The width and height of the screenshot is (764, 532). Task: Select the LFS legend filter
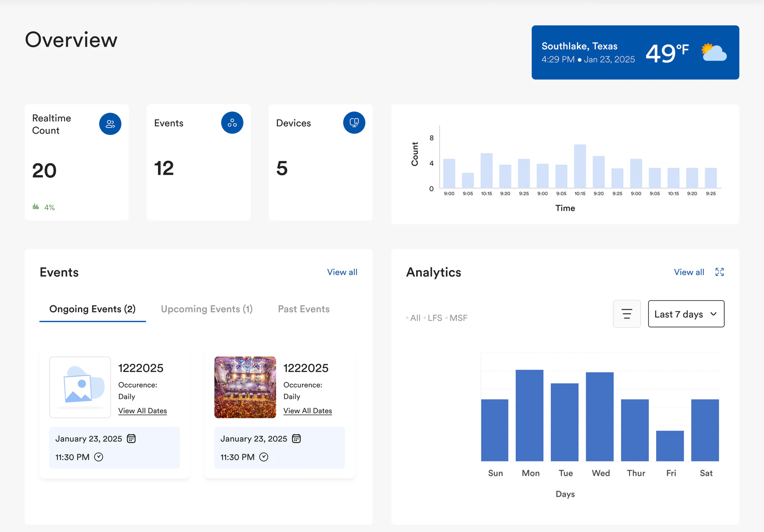click(x=433, y=318)
